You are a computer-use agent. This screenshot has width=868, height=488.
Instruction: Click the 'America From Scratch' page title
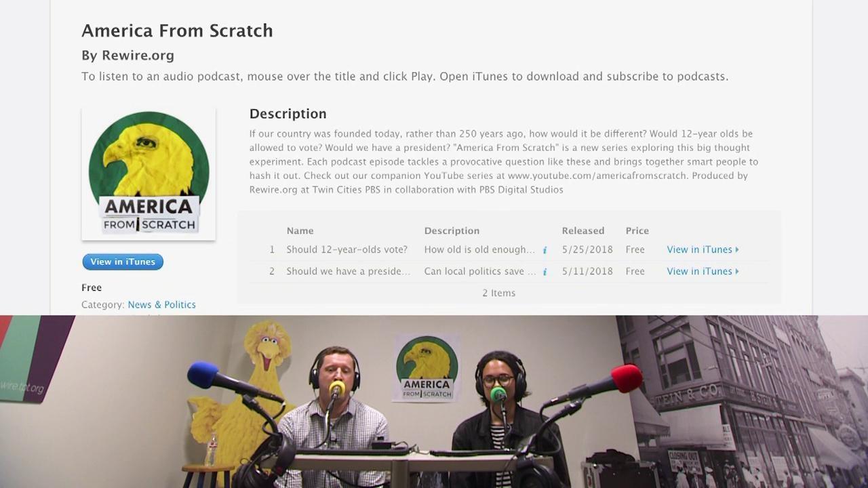[x=177, y=30]
